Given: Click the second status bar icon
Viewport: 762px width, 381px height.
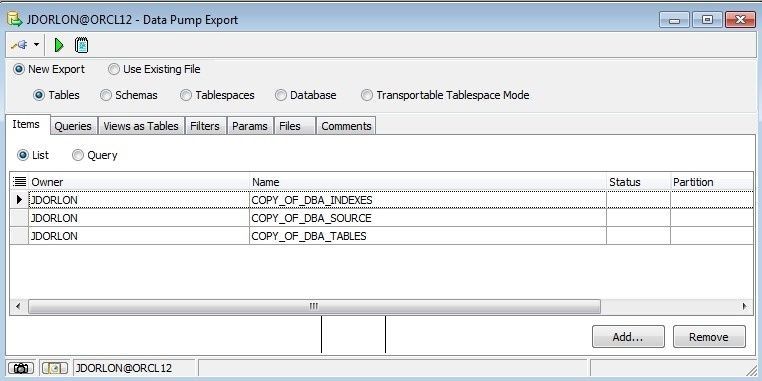Looking at the screenshot, I should [54, 368].
